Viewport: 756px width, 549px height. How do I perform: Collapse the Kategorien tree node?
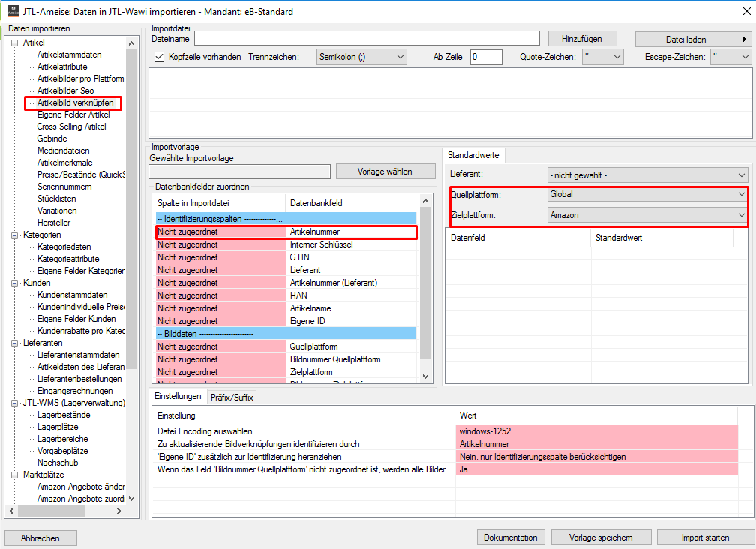point(15,235)
